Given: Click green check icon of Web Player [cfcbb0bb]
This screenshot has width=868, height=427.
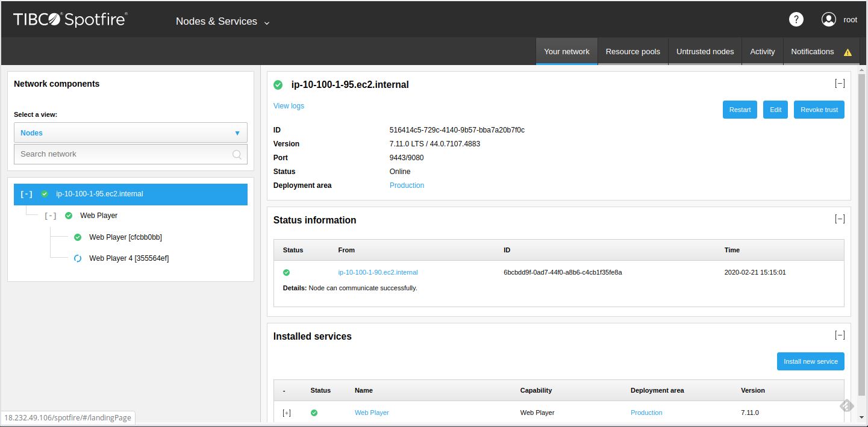Looking at the screenshot, I should point(77,237).
